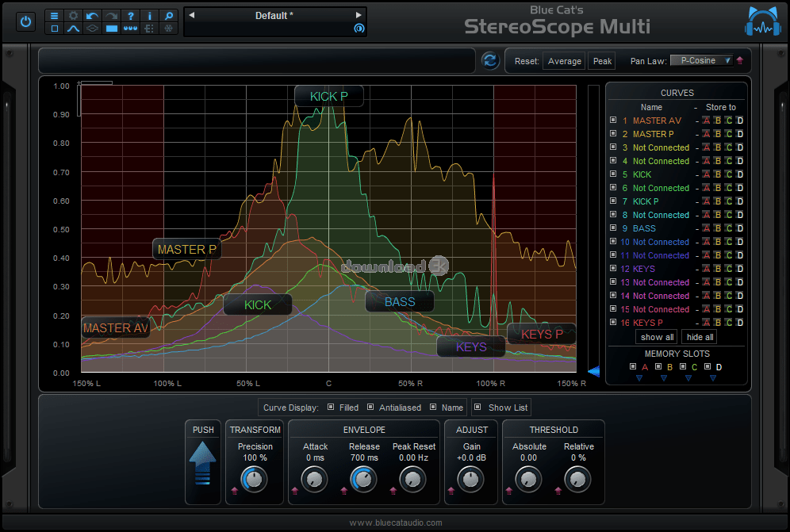The width and height of the screenshot is (790, 532).
Task: Click the Peak reset button
Action: coord(602,61)
